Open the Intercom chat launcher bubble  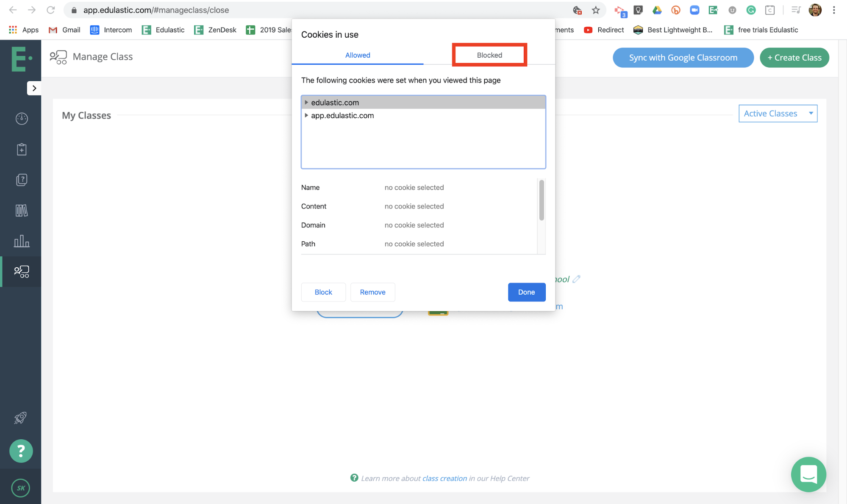pos(808,474)
